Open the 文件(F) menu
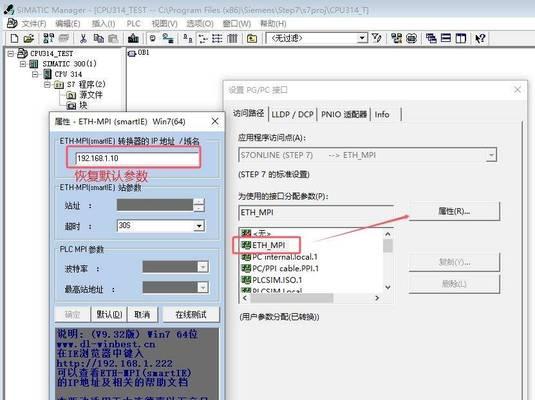Screen dimensions: 535x400 pyautogui.click(x=34, y=24)
